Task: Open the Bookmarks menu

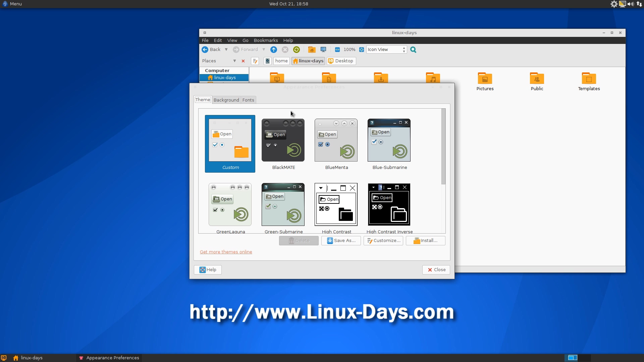Action: (266, 40)
